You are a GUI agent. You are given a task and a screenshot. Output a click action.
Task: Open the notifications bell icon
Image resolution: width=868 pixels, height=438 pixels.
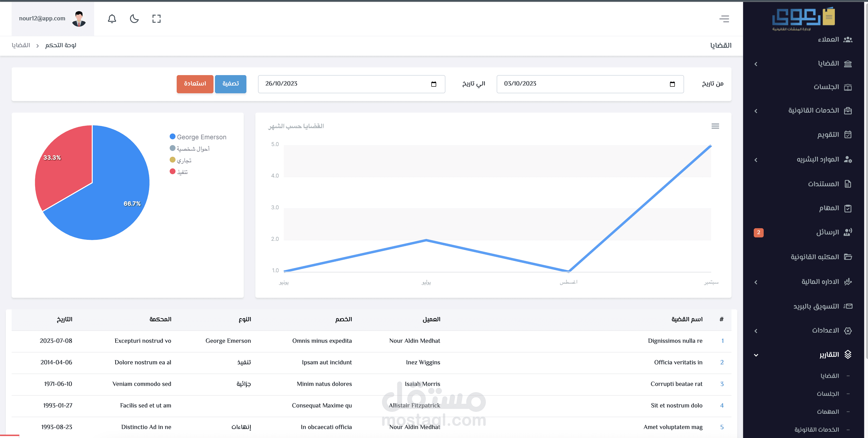click(112, 19)
